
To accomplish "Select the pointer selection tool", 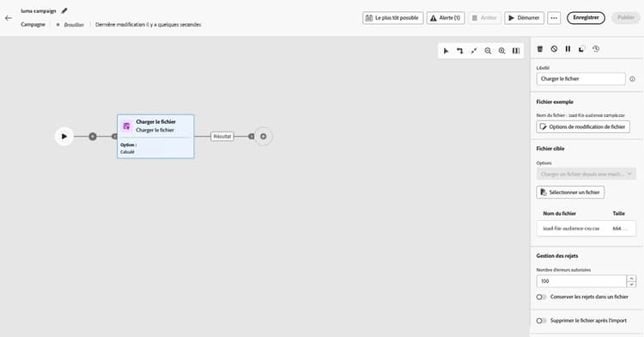I will coord(446,51).
